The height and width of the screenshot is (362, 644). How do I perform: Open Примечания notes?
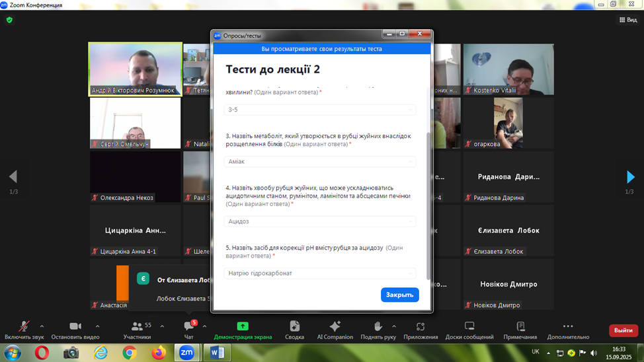tap(520, 330)
